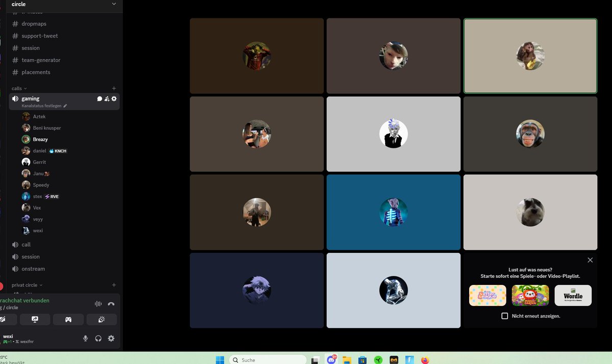This screenshot has height=364, width=612.
Task: Click the chimpanzee avatar tile
Action: click(x=530, y=134)
